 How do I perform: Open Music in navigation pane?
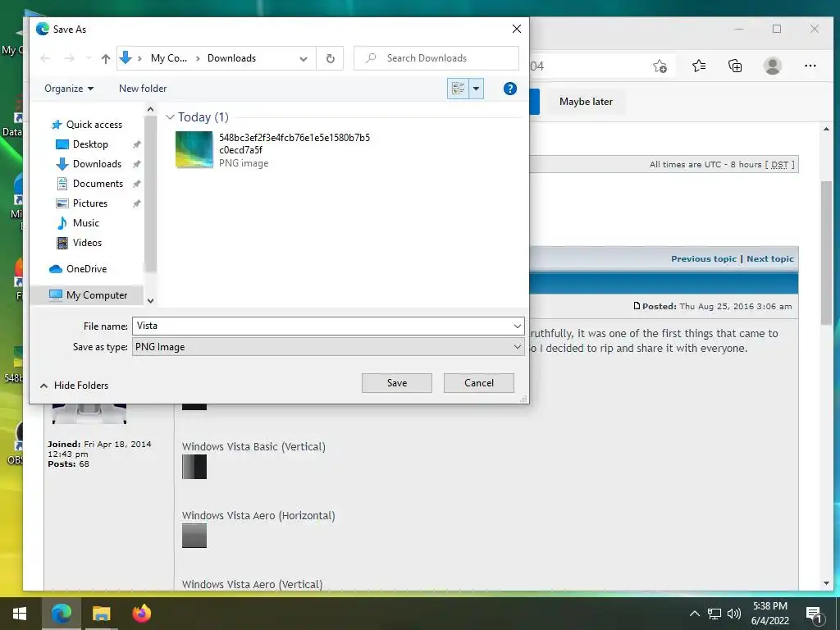click(x=85, y=223)
